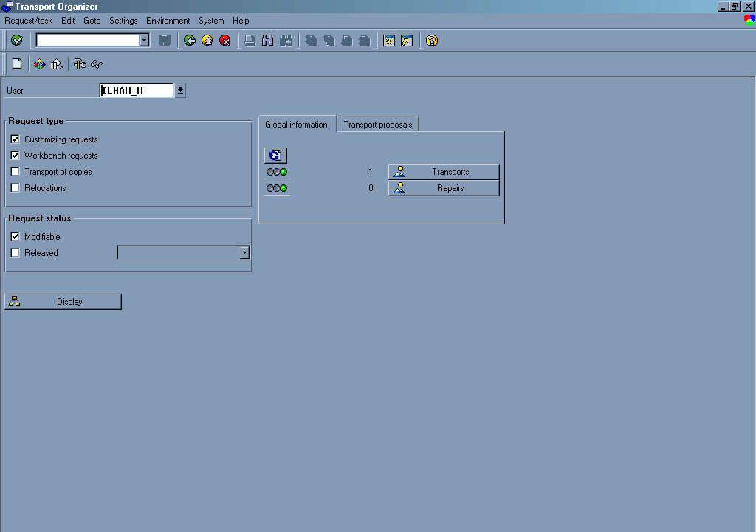Click the Refresh icon on Global information tab

[275, 155]
